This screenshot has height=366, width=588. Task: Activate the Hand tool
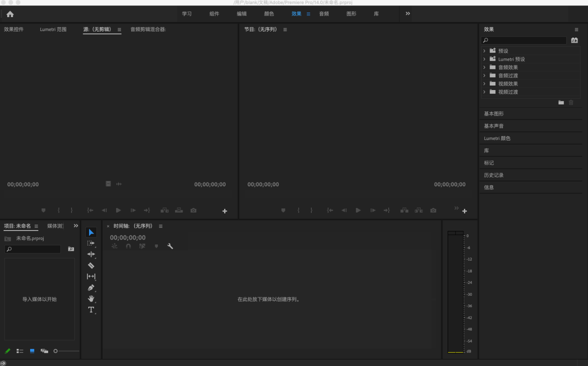point(91,298)
